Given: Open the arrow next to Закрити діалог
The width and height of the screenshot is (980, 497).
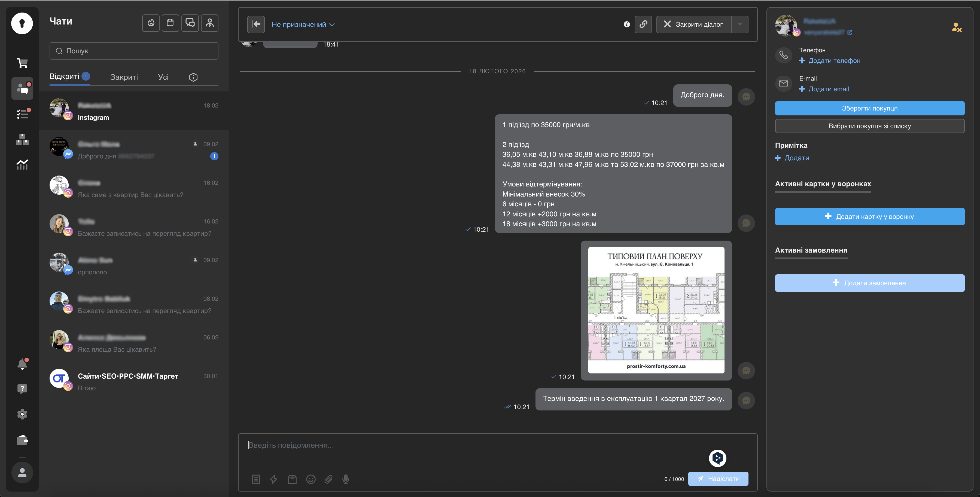Looking at the screenshot, I should pyautogui.click(x=739, y=24).
